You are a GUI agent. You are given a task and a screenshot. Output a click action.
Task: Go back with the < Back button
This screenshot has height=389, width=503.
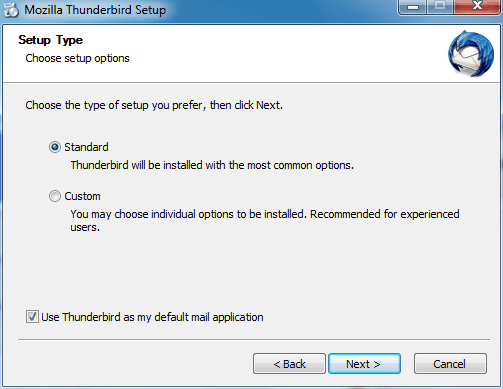pyautogui.click(x=289, y=364)
